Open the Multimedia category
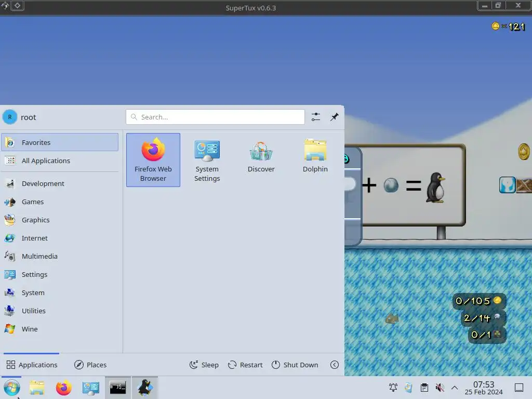 coord(60,256)
